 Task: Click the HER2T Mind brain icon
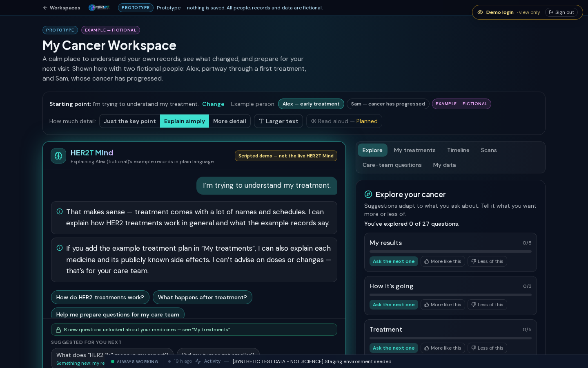coord(58,156)
